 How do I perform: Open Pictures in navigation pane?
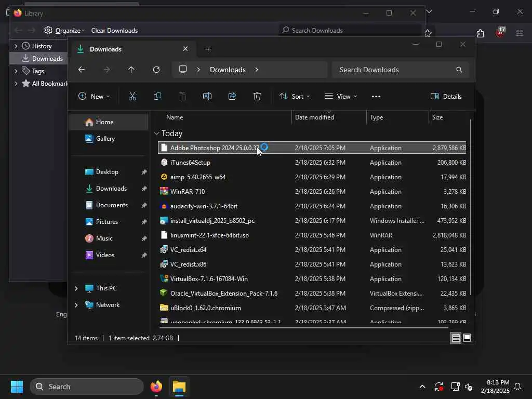[109, 222]
